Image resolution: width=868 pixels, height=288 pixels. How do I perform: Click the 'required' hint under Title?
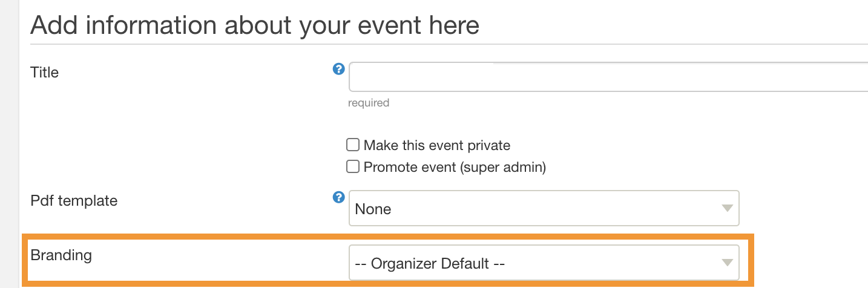pos(369,103)
